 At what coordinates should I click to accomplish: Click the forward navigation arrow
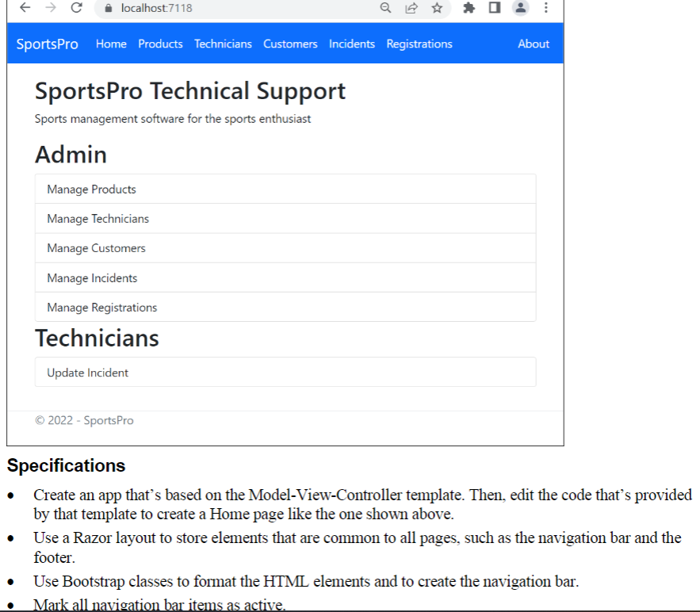[x=50, y=9]
